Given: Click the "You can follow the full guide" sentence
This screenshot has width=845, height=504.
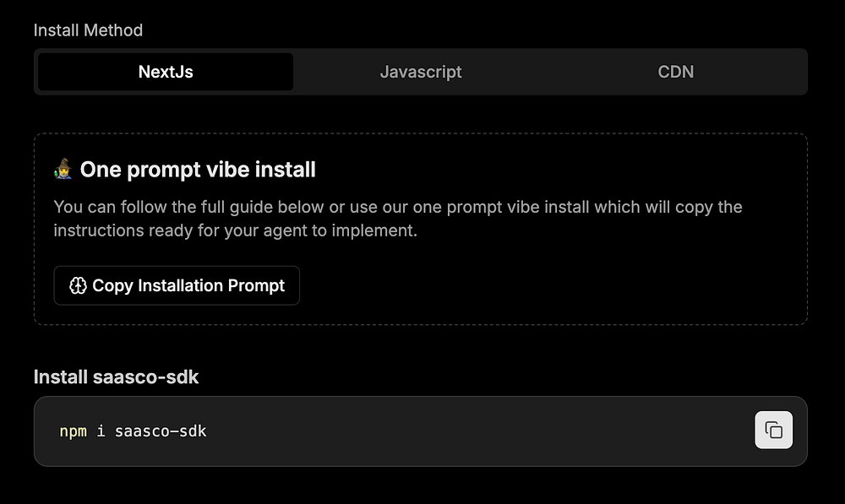Looking at the screenshot, I should click(x=398, y=207).
